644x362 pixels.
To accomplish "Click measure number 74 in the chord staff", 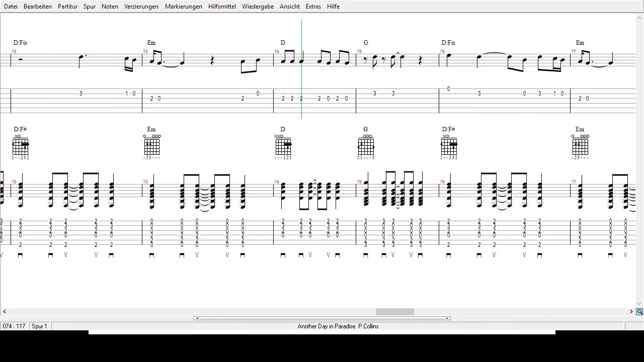I will click(x=277, y=182).
